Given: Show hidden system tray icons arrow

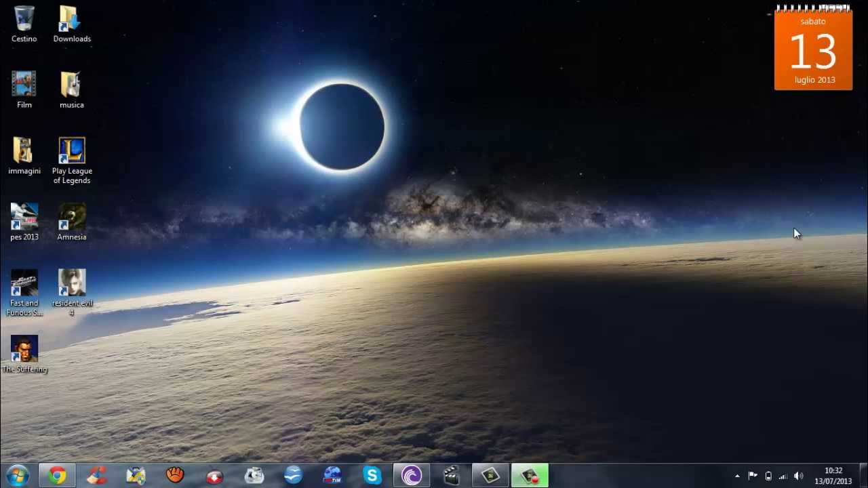Looking at the screenshot, I should [737, 476].
